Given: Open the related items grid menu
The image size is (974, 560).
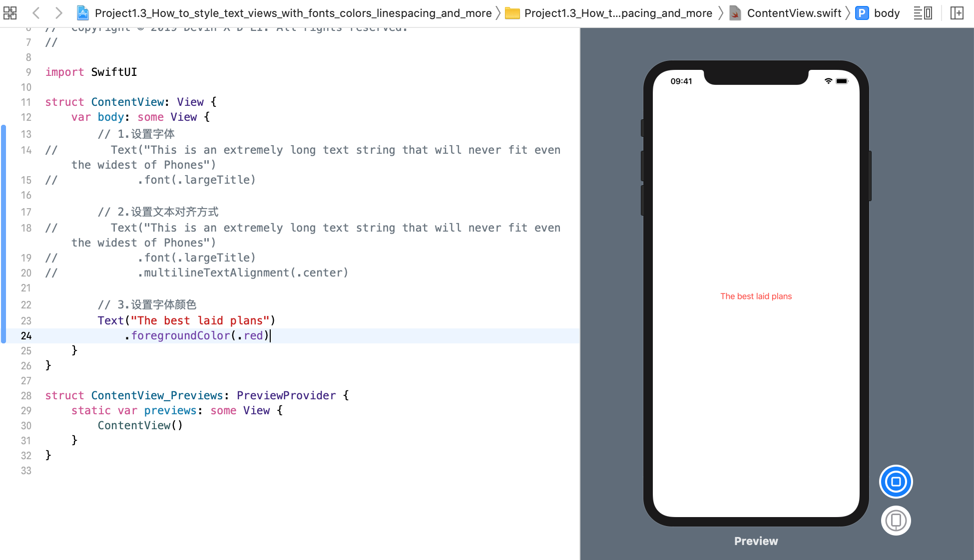Looking at the screenshot, I should pyautogui.click(x=10, y=13).
